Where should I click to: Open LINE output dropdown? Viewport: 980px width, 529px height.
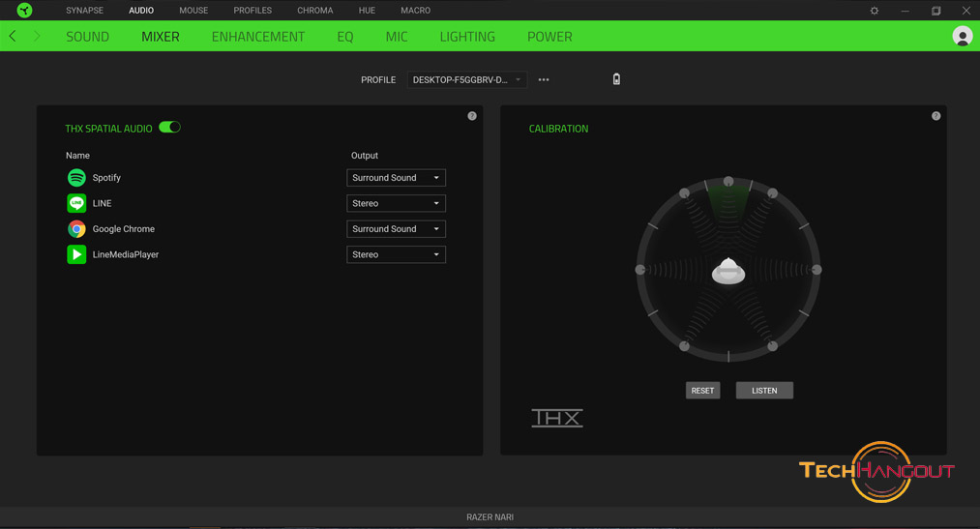click(x=396, y=204)
